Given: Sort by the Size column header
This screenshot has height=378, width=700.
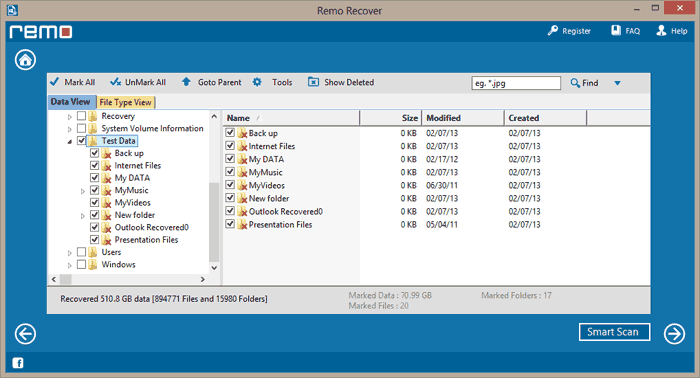Looking at the screenshot, I should tap(391, 118).
